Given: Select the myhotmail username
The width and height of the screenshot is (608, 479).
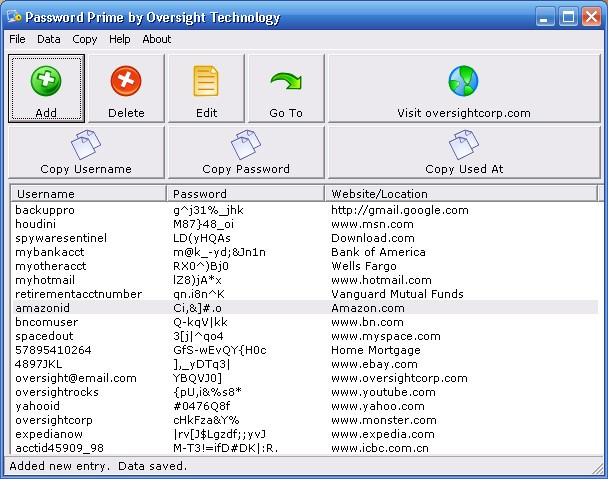Looking at the screenshot, I should (x=45, y=280).
